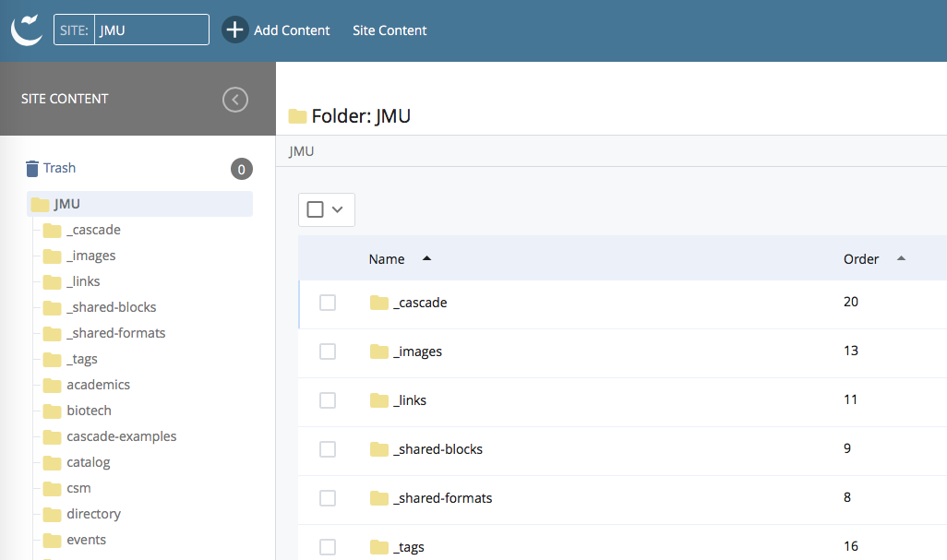947x560 pixels.
Task: Click the catalog folder icon in sidebar
Action: pyautogui.click(x=52, y=463)
